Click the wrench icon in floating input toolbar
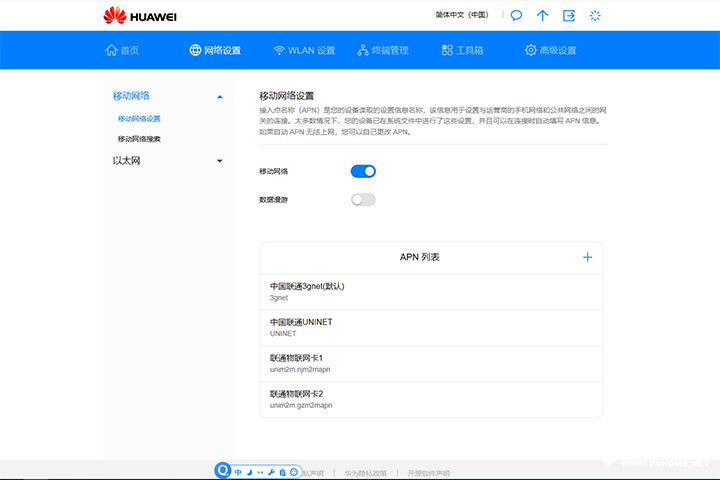 272,471
